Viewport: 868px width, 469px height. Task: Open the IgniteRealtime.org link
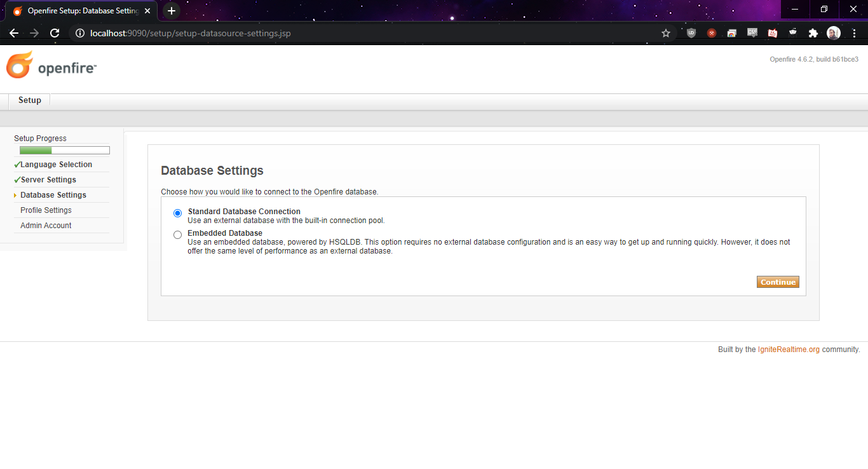(x=789, y=350)
